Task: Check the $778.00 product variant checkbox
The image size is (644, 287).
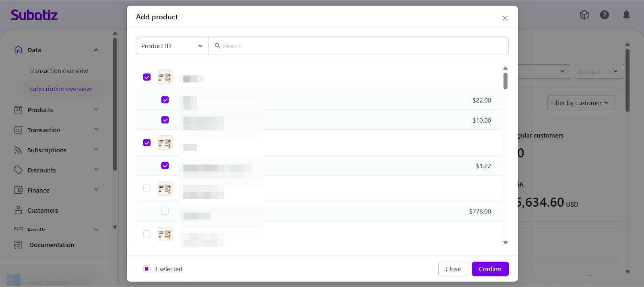Action: point(165,211)
